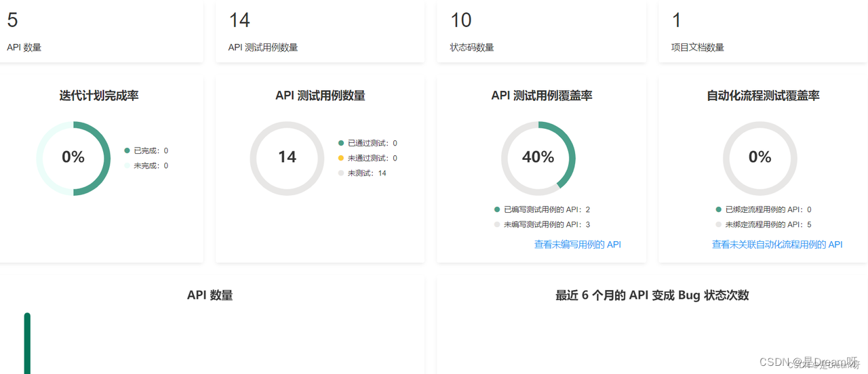Viewport: 868px width, 374px height.
Task: Open the 查看未关联自动化流程用例的 API link
Action: tap(777, 245)
